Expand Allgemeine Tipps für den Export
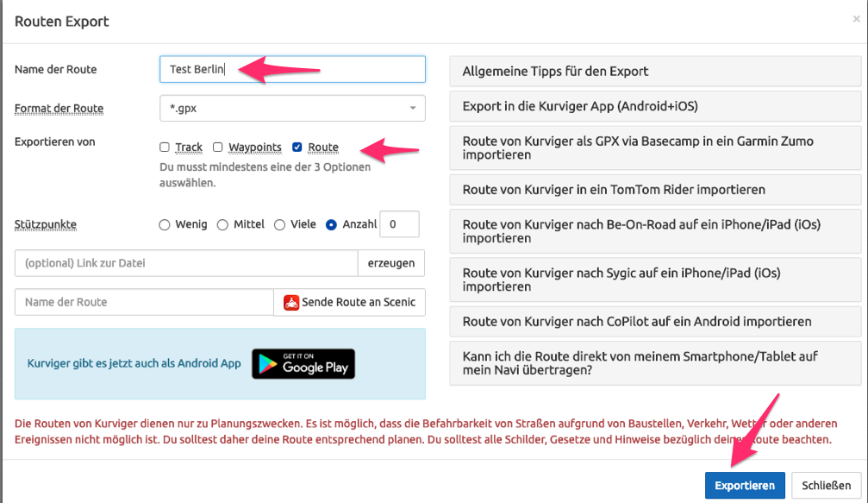Screen dimensions: 868x503 click(x=655, y=72)
